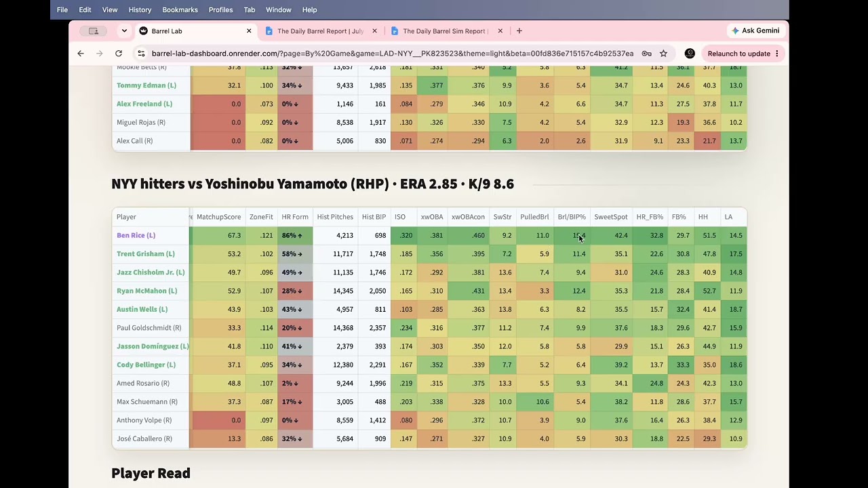The height and width of the screenshot is (488, 868).
Task: Sort NYY table by xwOBAcon header
Action: (x=468, y=217)
